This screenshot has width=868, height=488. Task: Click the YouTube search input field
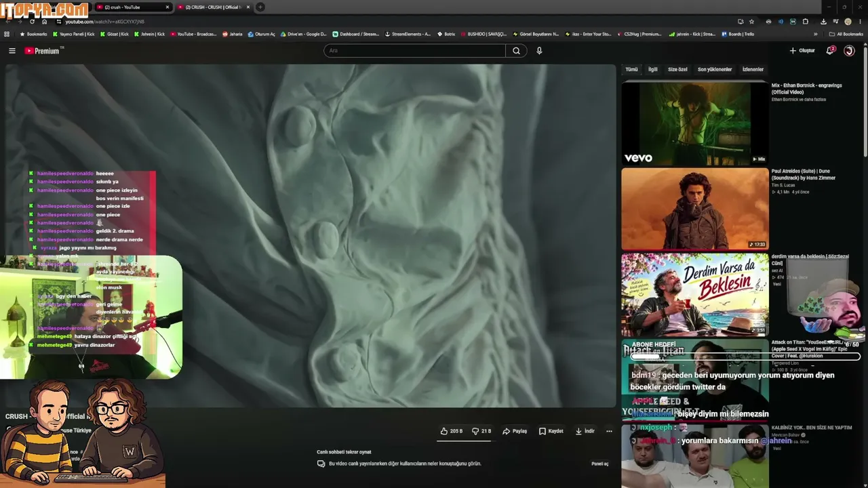pyautogui.click(x=414, y=51)
